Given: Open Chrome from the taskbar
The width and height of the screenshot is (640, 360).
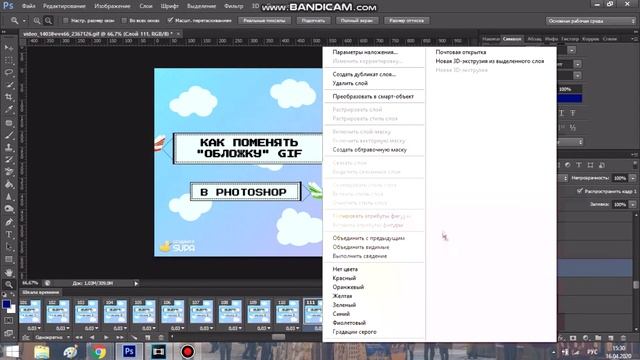Looking at the screenshot, I should click(x=99, y=351).
